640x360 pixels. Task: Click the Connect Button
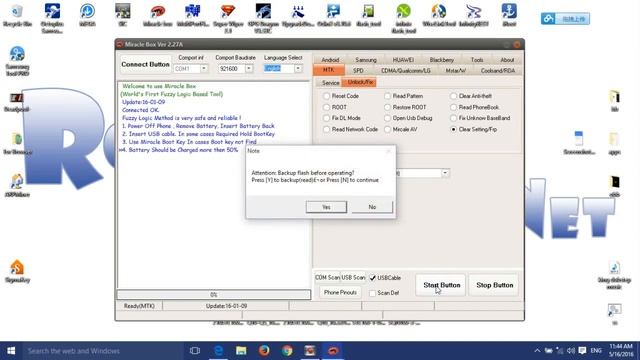point(145,64)
